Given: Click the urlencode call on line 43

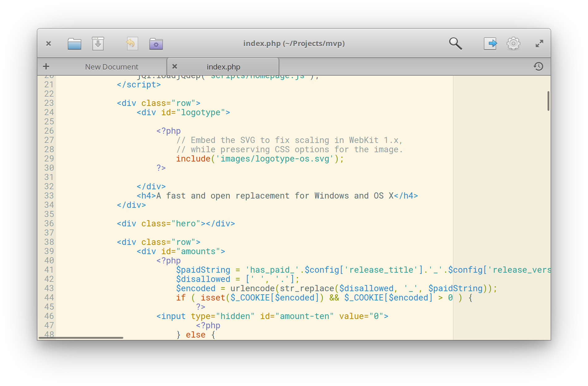Looking at the screenshot, I should [253, 288].
